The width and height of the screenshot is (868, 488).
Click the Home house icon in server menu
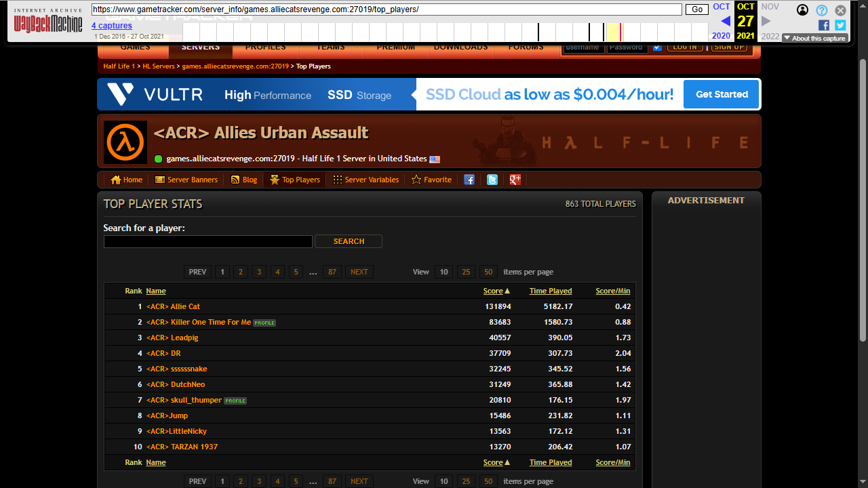tap(115, 180)
